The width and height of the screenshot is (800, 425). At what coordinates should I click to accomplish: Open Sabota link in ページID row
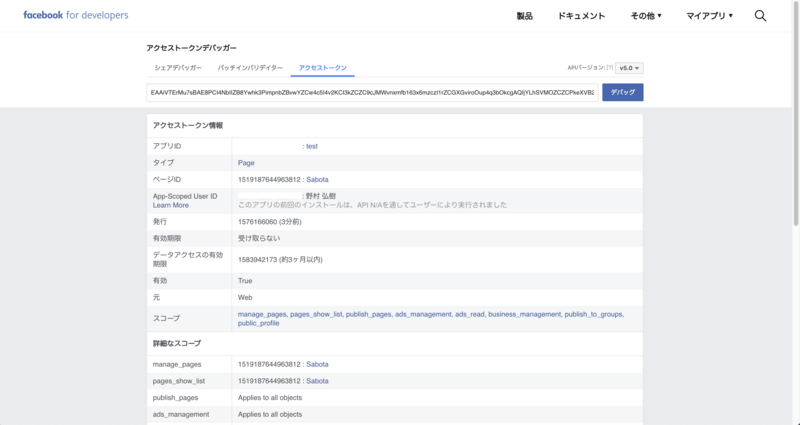point(317,180)
